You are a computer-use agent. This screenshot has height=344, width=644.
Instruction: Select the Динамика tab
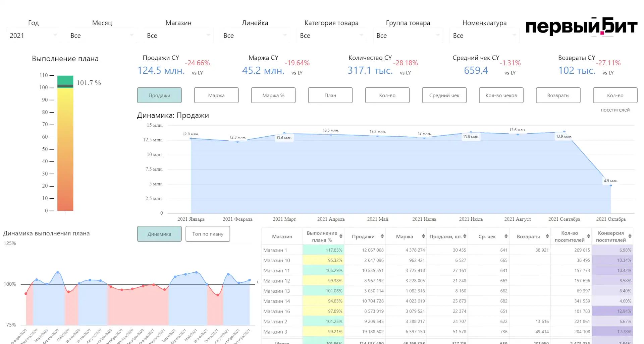click(159, 234)
